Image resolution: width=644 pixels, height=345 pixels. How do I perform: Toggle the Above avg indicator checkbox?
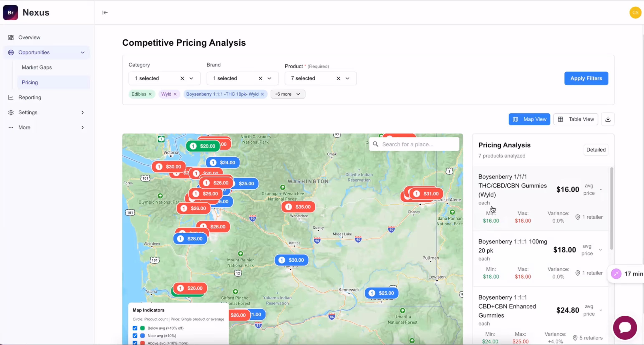(135, 343)
